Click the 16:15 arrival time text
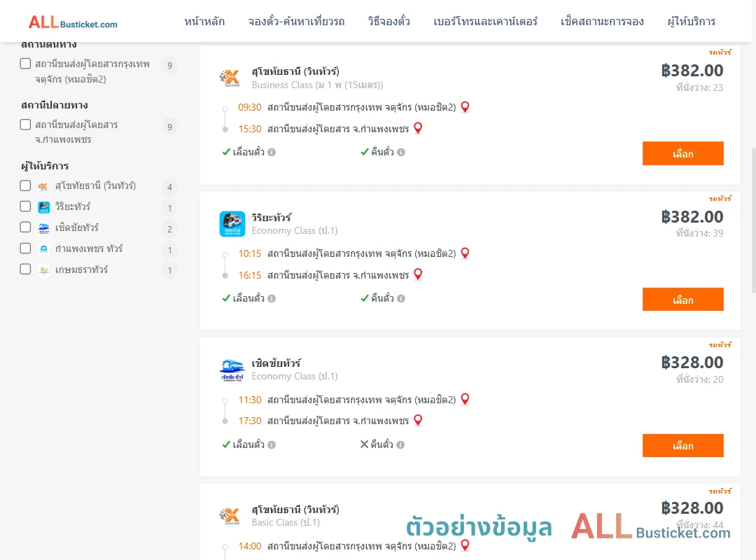This screenshot has width=756, height=560. coord(250,275)
